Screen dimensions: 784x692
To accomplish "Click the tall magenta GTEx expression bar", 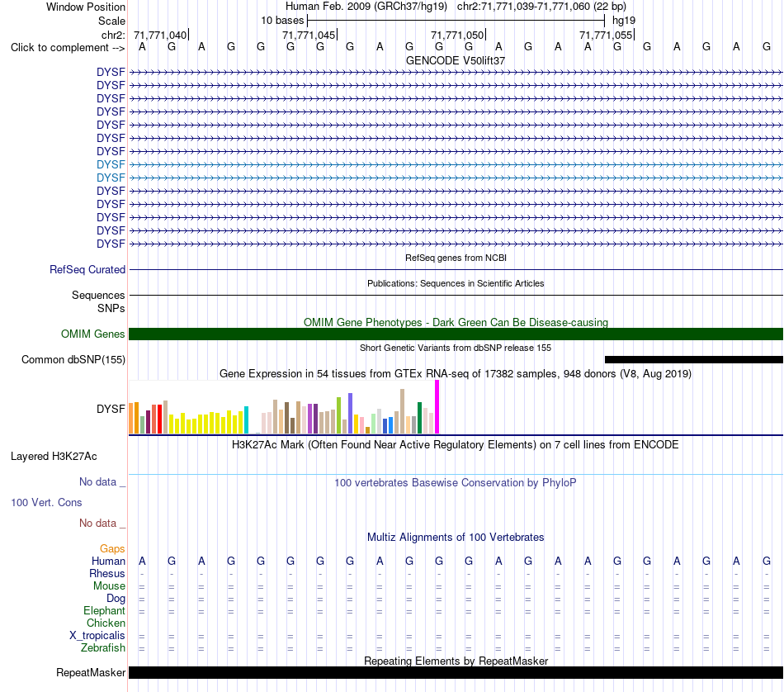I will coord(437,407).
